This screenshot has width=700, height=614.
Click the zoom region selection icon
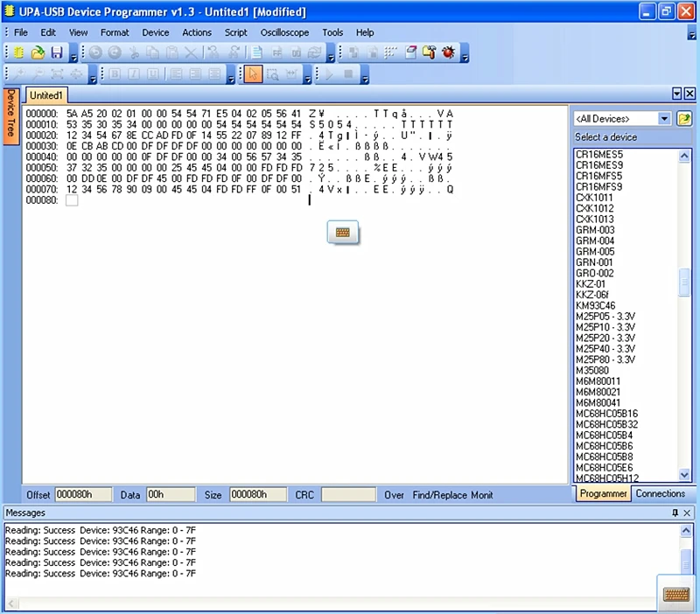(272, 74)
